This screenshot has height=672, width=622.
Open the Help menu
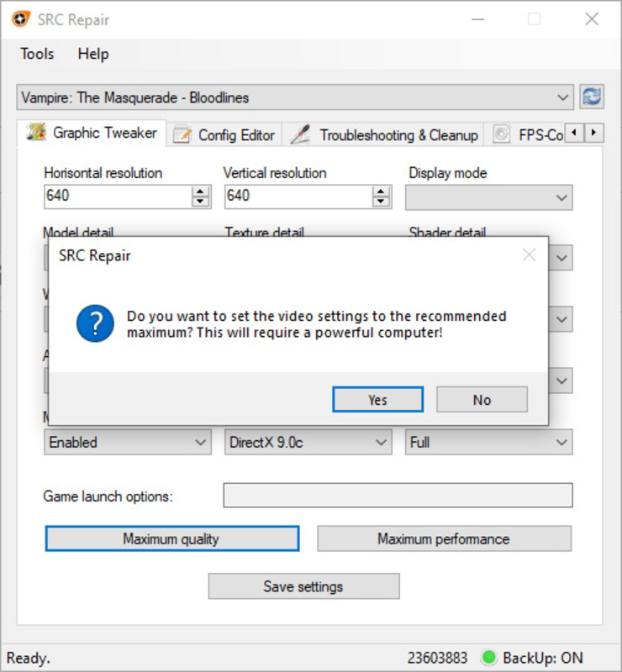click(x=93, y=54)
